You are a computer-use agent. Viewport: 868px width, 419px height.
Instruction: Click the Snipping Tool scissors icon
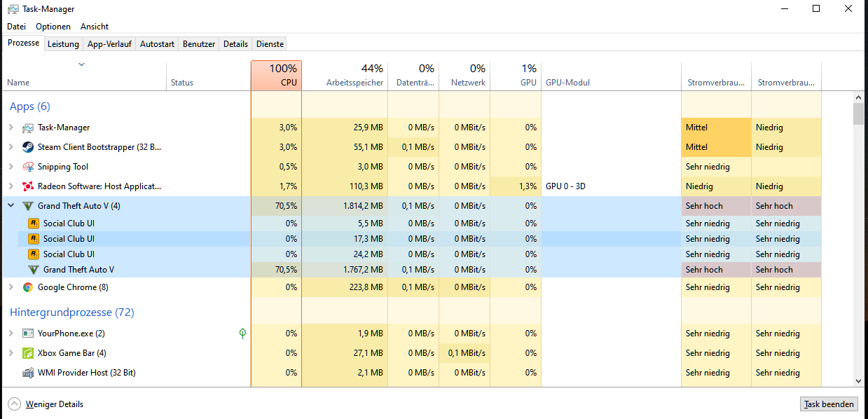tap(28, 167)
